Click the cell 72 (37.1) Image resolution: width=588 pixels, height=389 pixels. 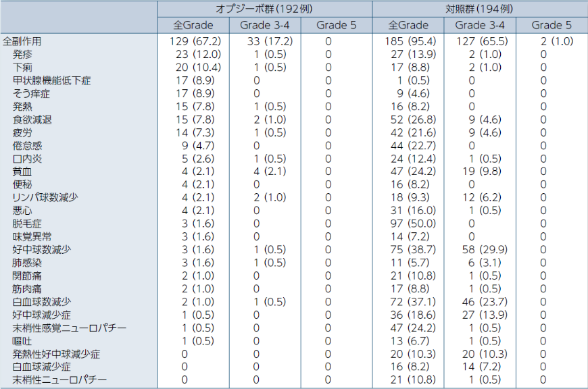[x=414, y=302]
